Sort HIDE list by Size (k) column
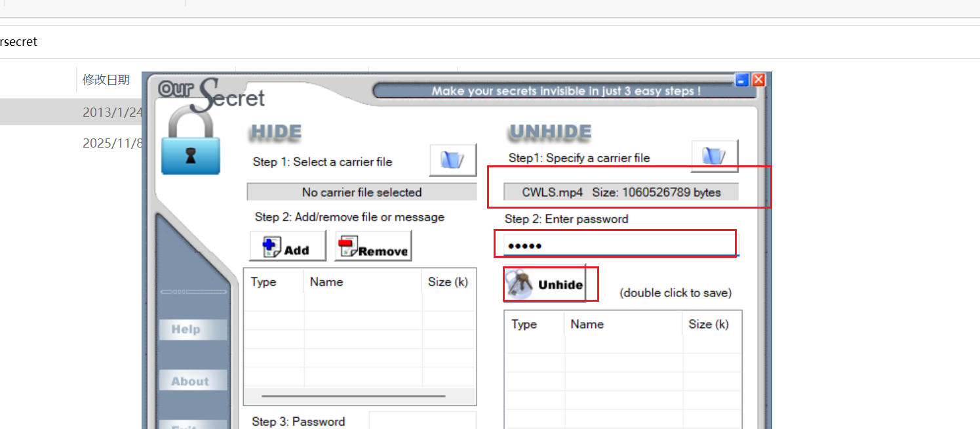980x429 pixels. [448, 282]
